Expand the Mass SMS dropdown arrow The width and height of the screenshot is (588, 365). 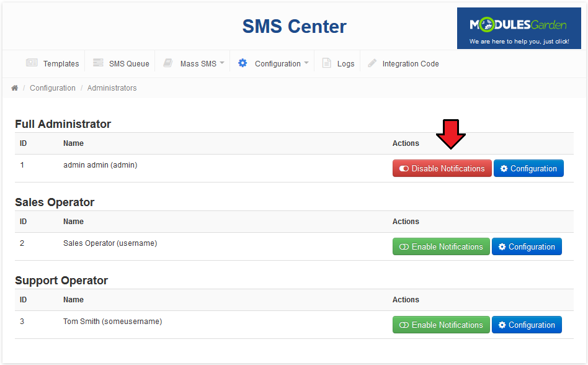[x=222, y=63]
